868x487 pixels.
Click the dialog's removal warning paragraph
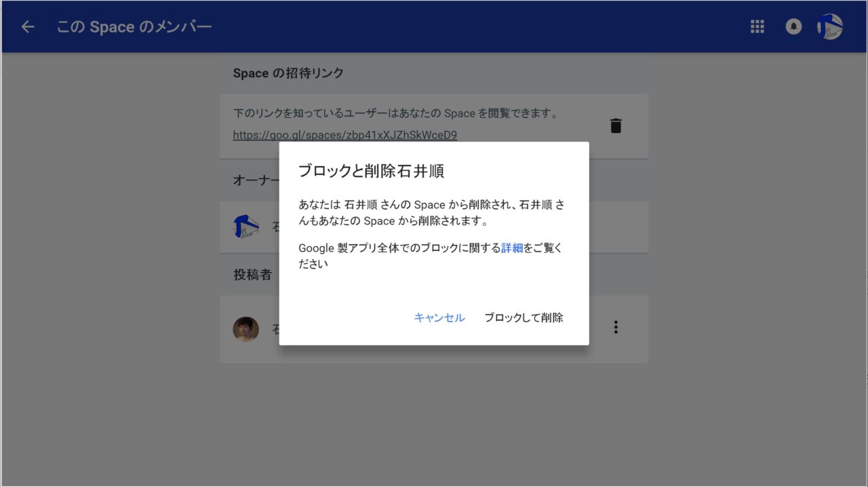[x=431, y=213]
